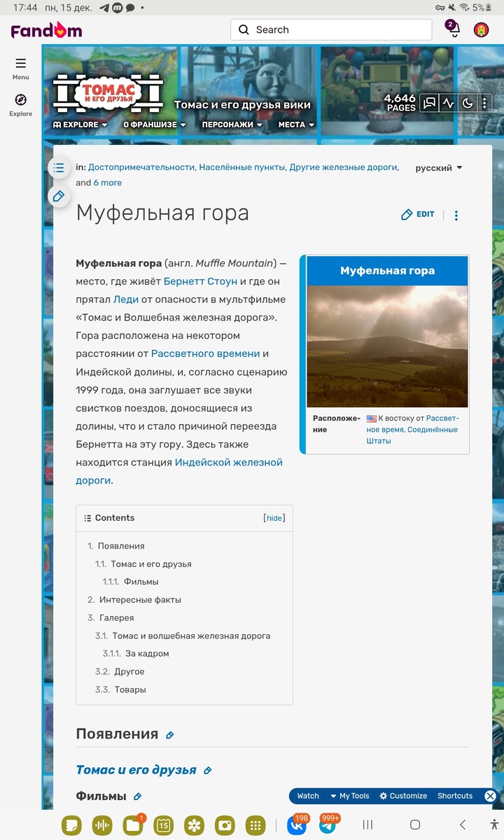The width and height of the screenshot is (504, 840).
Task: Click the EDIT page button
Action: [x=418, y=214]
